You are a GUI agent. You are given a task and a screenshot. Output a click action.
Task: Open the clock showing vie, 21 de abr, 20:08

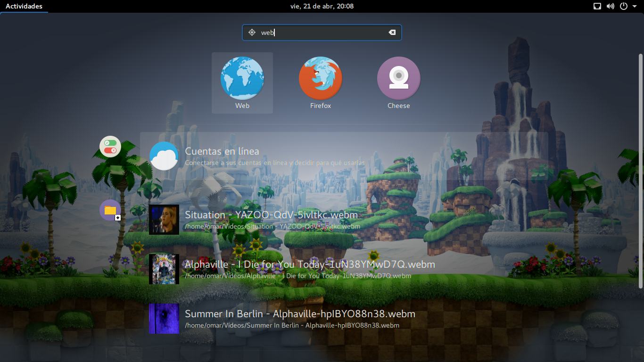(x=322, y=6)
